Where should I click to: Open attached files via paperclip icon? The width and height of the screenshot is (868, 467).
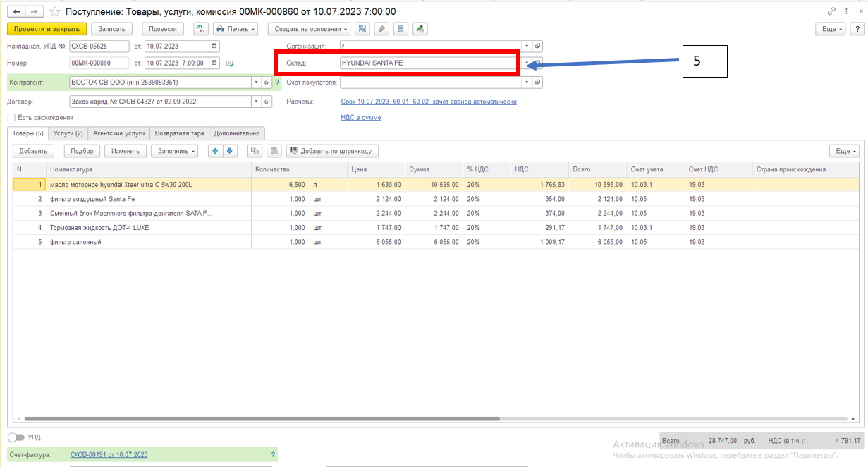(381, 29)
